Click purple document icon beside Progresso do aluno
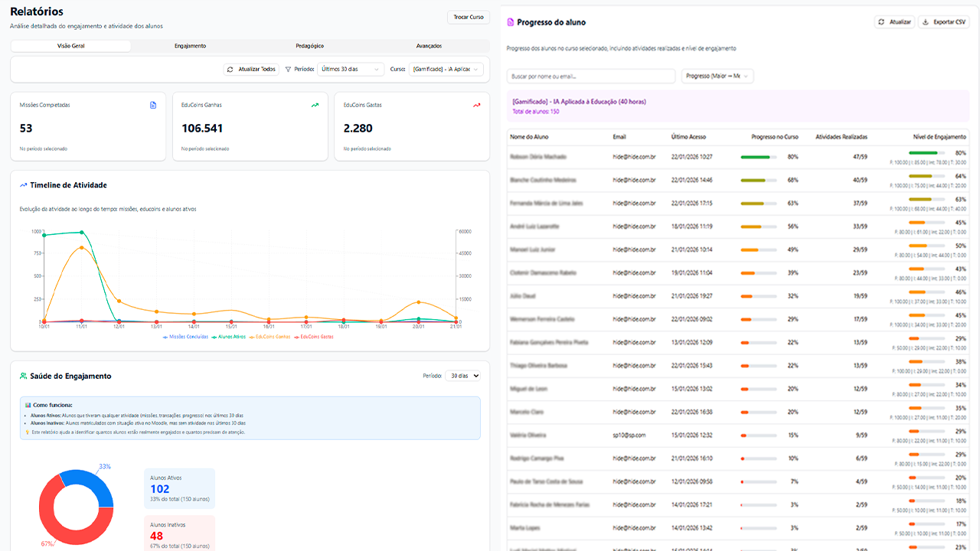This screenshot has height=551, width=980. (511, 22)
